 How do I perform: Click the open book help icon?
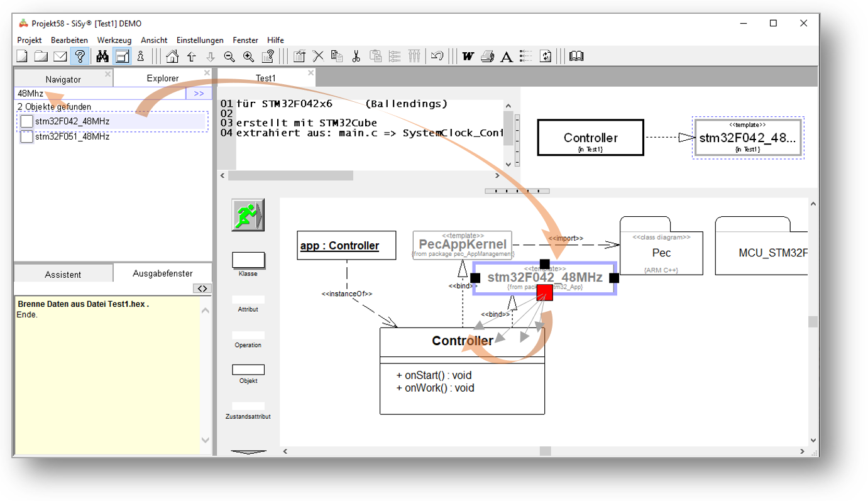pyautogui.click(x=576, y=57)
